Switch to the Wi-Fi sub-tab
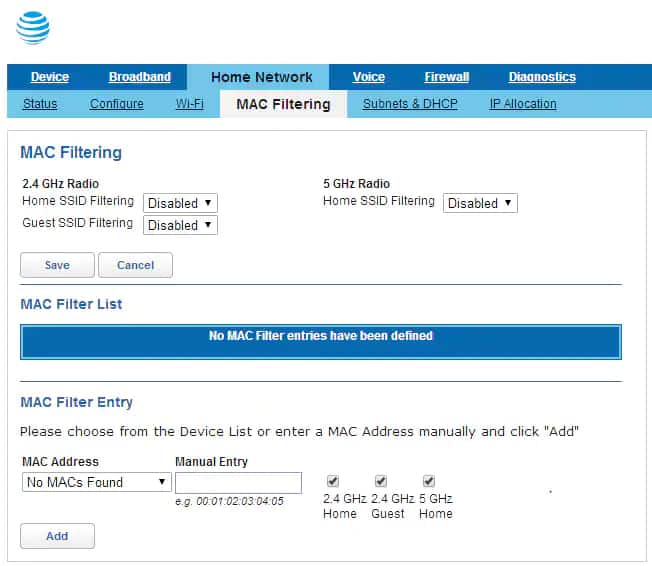 pyautogui.click(x=190, y=104)
